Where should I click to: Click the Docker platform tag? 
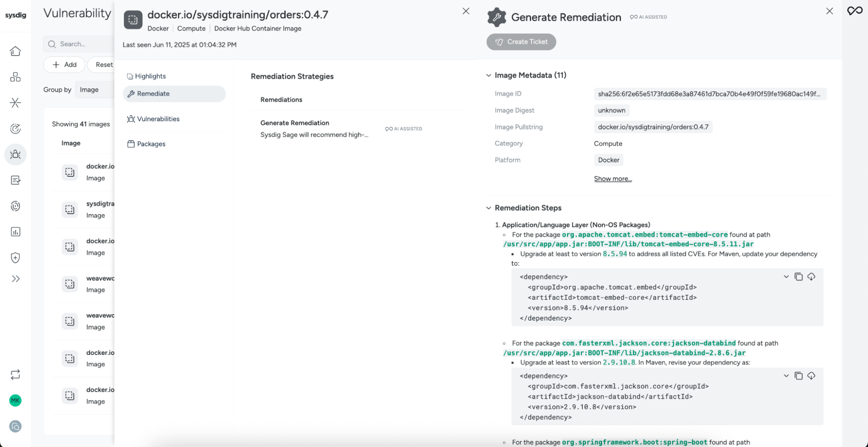608,160
